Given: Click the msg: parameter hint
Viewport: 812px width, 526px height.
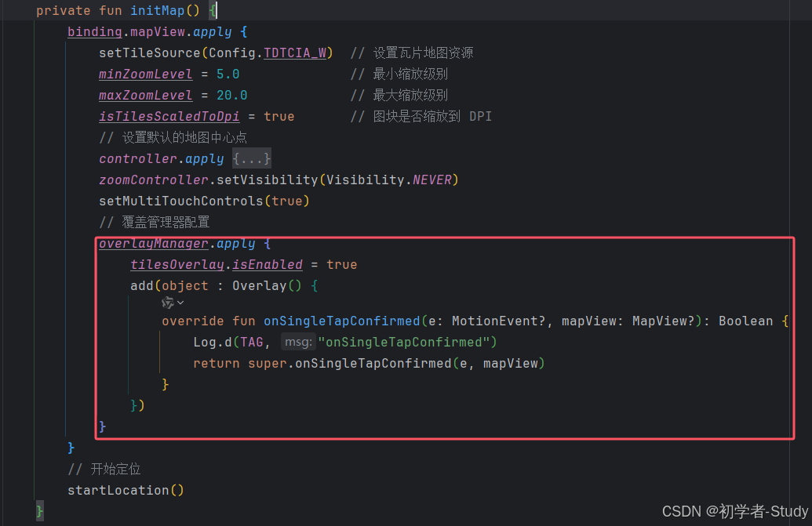Looking at the screenshot, I should (298, 342).
